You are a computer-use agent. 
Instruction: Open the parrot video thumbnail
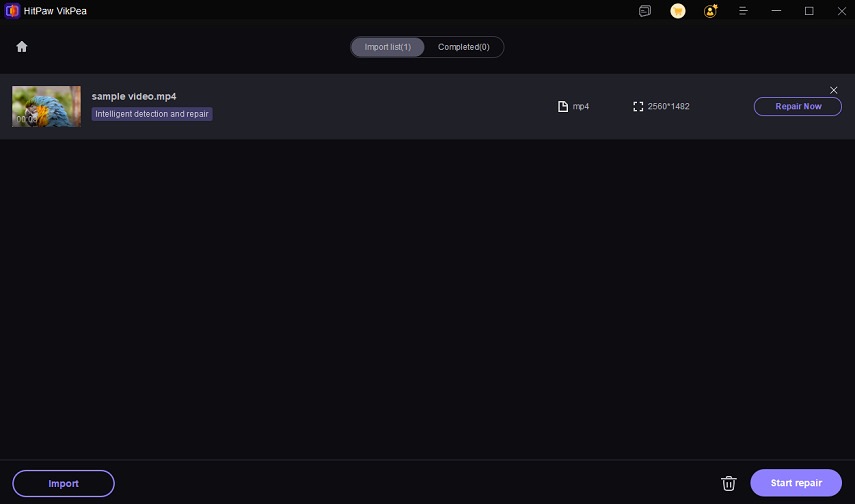pyautogui.click(x=46, y=106)
